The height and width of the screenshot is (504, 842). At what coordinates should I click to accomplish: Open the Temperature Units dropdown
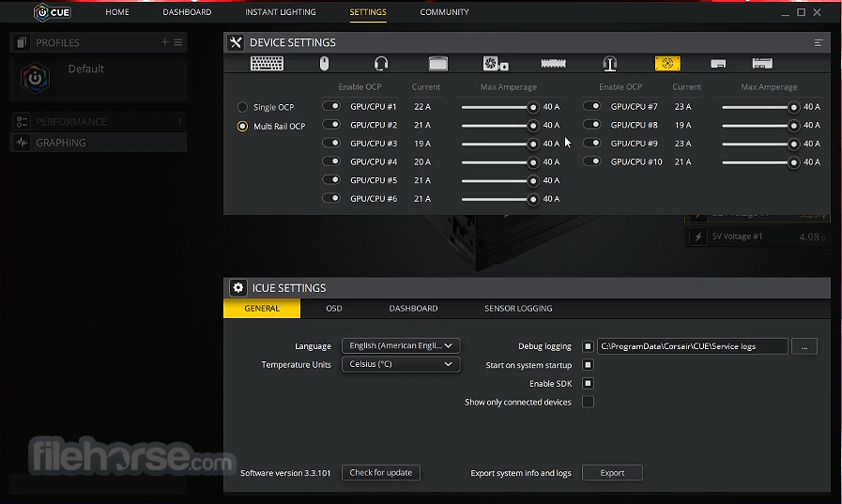point(401,364)
